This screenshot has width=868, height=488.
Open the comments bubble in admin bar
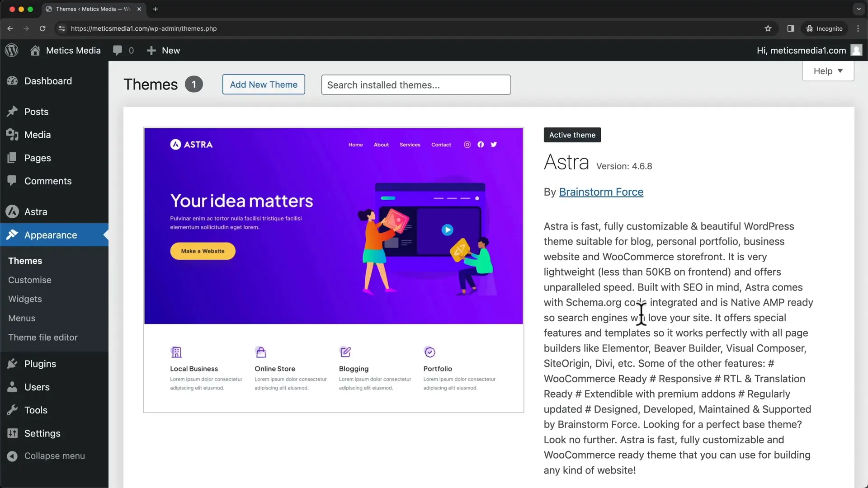point(118,50)
